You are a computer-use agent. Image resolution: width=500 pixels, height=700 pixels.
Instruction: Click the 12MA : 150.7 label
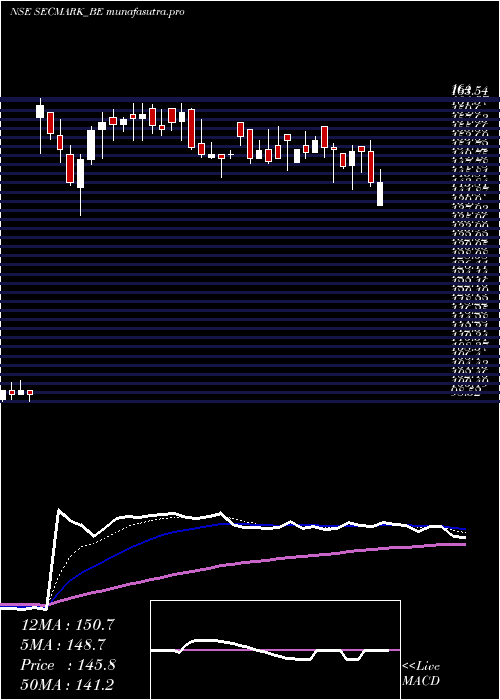pos(67,625)
